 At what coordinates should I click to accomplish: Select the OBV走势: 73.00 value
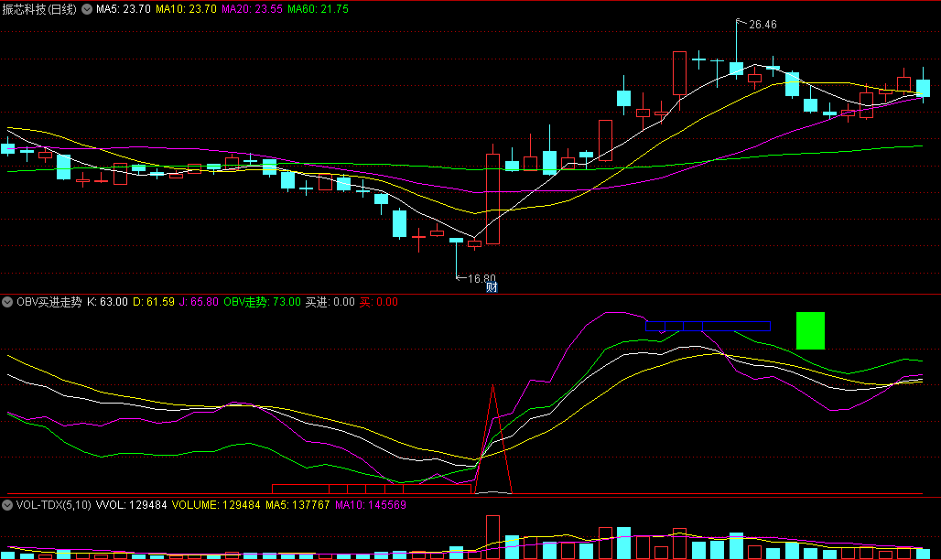(263, 302)
